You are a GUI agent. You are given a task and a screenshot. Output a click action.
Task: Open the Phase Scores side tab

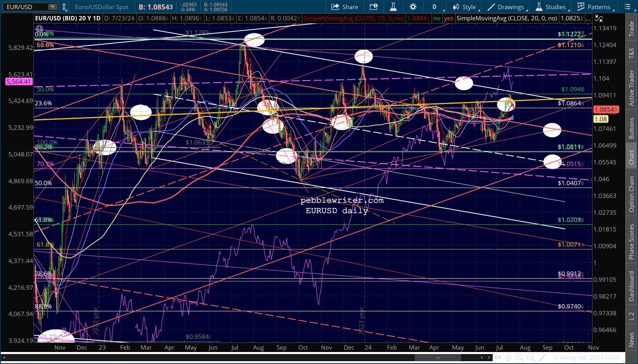(631, 242)
